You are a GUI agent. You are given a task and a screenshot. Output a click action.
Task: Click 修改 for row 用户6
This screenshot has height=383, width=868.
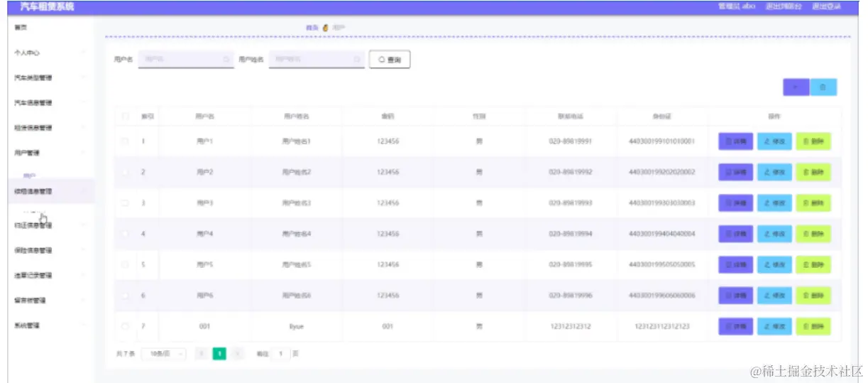tap(774, 295)
